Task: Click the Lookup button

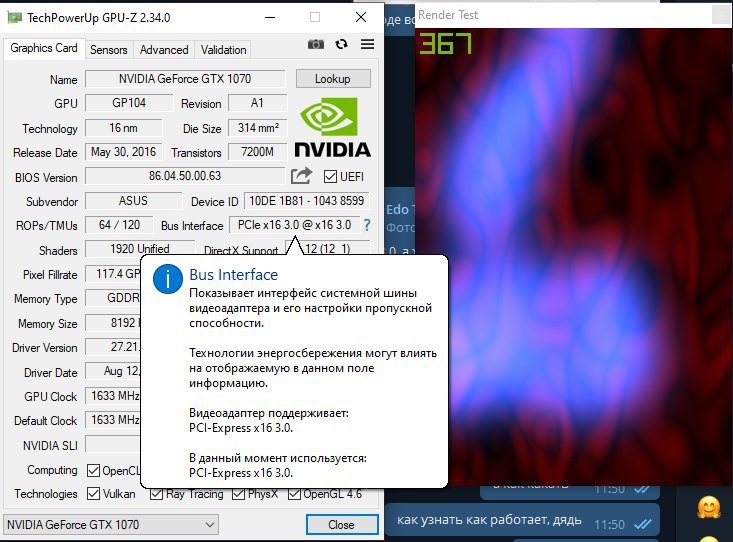Action: pos(333,79)
